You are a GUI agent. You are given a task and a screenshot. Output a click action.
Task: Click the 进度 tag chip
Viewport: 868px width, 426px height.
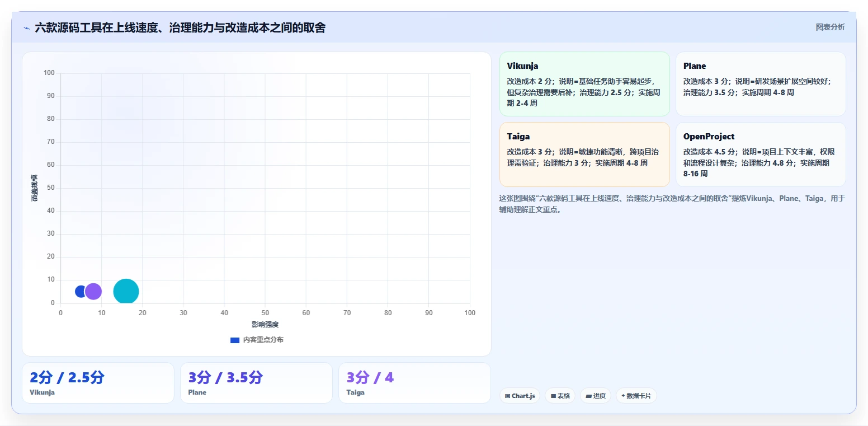[596, 396]
